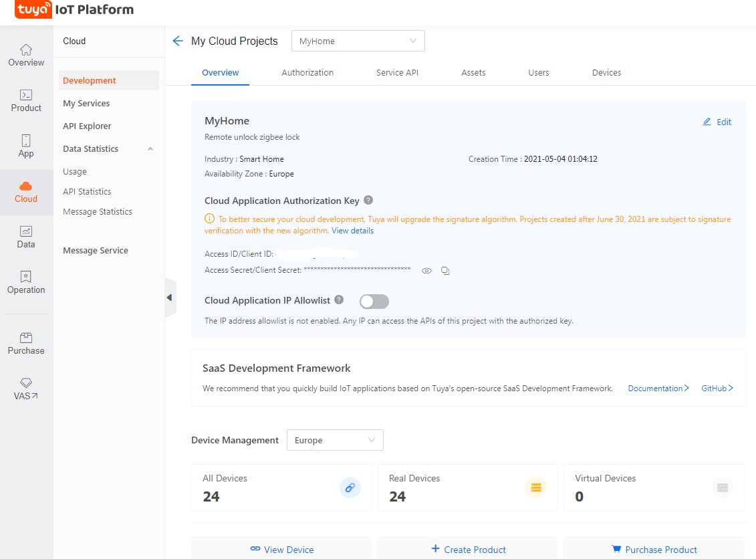Open the MyHome project dropdown
Image resolution: width=756 pixels, height=559 pixels.
(358, 41)
